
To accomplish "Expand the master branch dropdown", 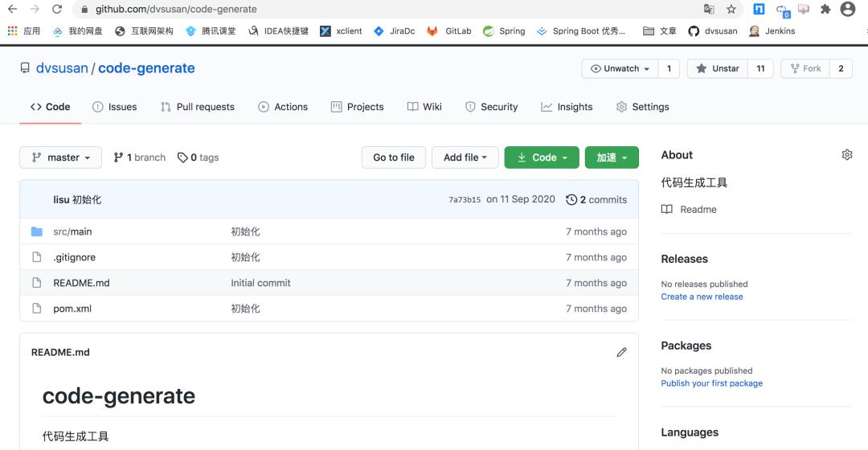I will (60, 157).
